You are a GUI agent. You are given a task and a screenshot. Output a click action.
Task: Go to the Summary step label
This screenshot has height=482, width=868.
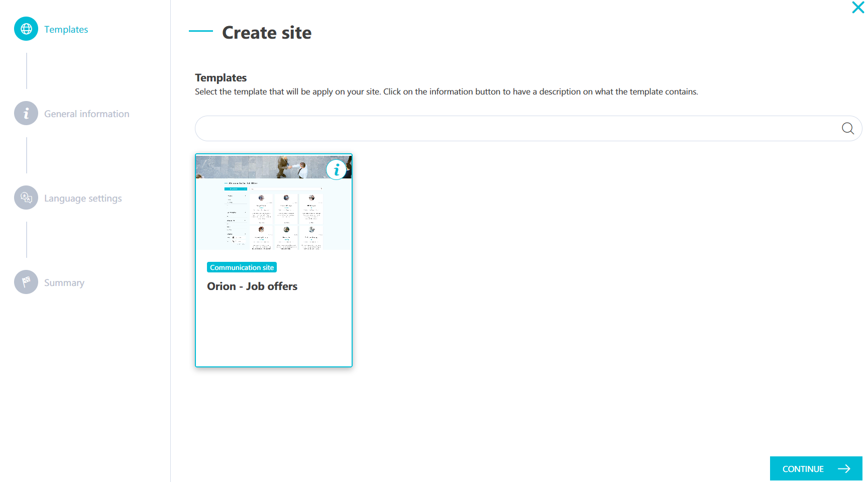(x=64, y=282)
